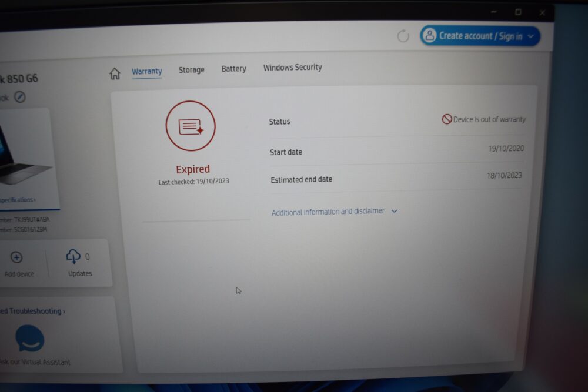Open Additional information and disclaimer link
This screenshot has height=392, width=588.
click(x=328, y=212)
